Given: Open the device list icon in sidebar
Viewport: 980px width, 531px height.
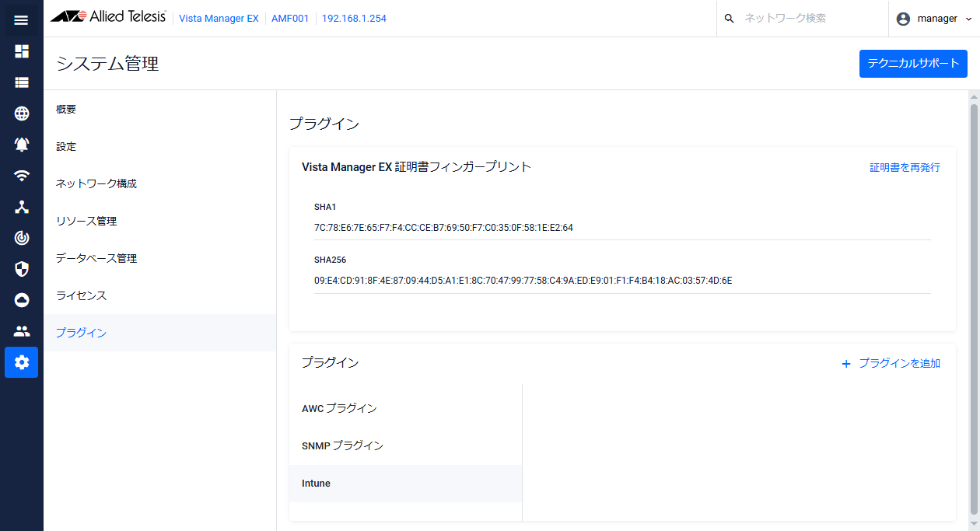Looking at the screenshot, I should coord(22,82).
